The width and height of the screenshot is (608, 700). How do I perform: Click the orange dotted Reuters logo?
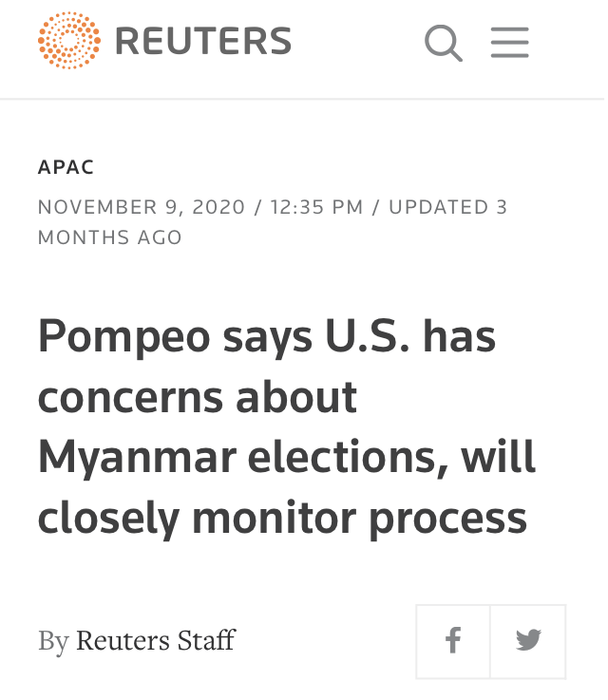click(x=69, y=40)
